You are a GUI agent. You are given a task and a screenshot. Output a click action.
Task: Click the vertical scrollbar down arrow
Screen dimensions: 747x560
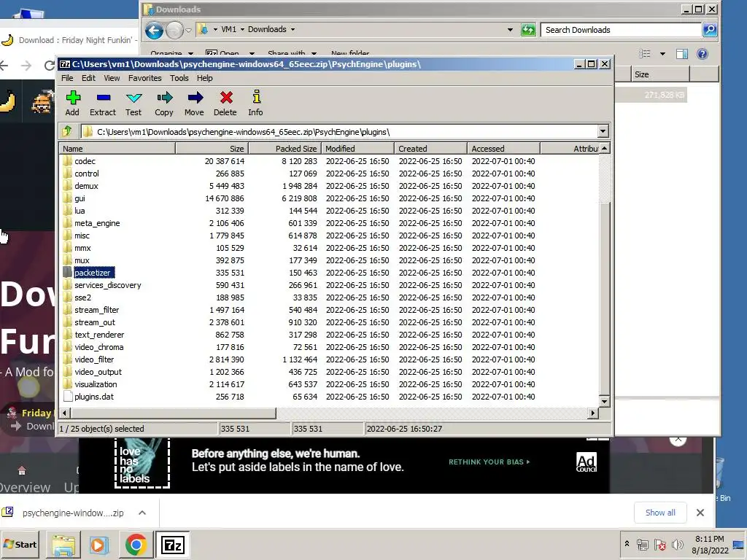(x=604, y=402)
